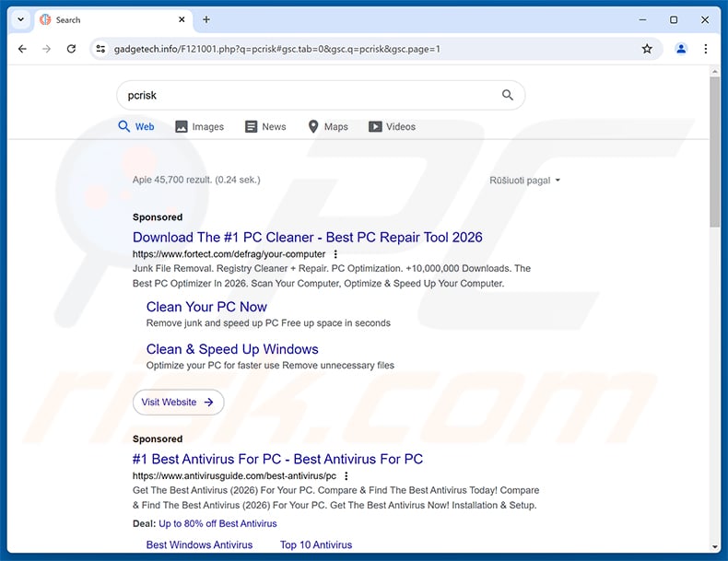This screenshot has width=728, height=561.
Task: Open options dots beside fortect.com URL
Action: (x=335, y=254)
